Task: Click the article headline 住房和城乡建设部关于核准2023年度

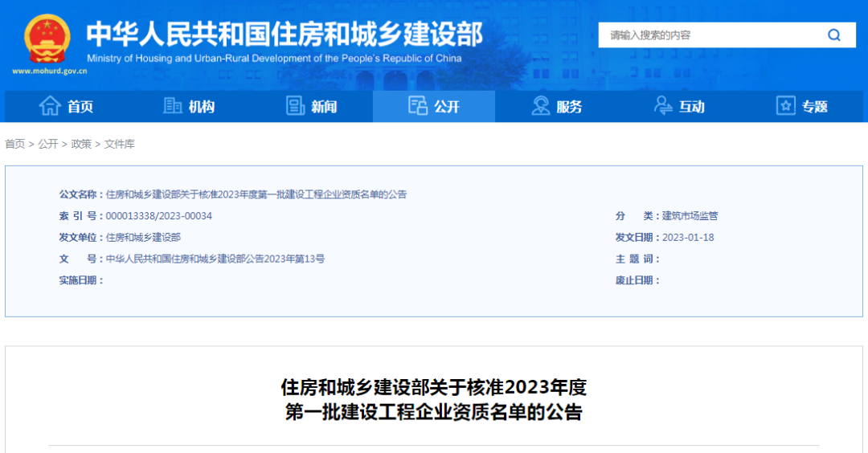Action: point(434,387)
